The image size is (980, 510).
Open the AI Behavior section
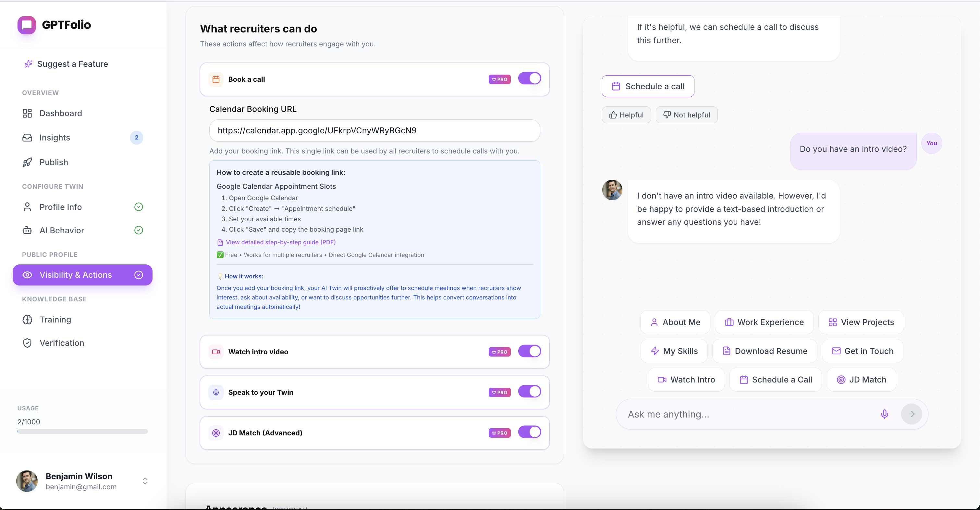(x=62, y=230)
